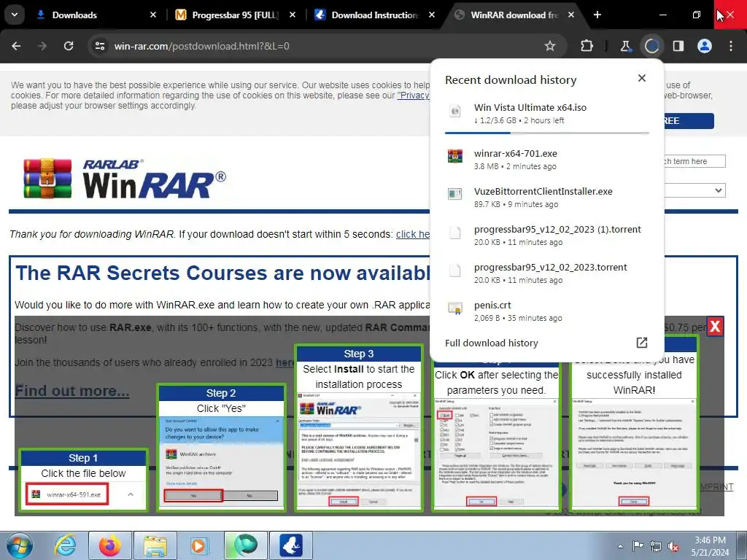Screen dimensions: 747x560
Task: Click the 'click here' download link
Action: (413, 234)
